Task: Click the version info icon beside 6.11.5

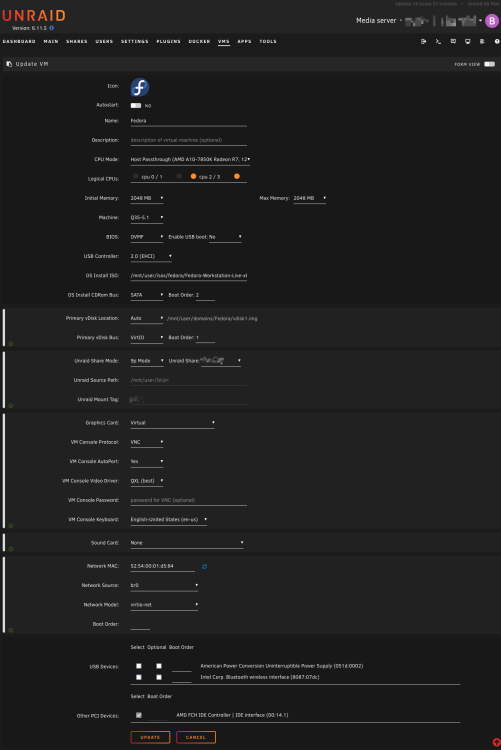Action: [x=52, y=28]
